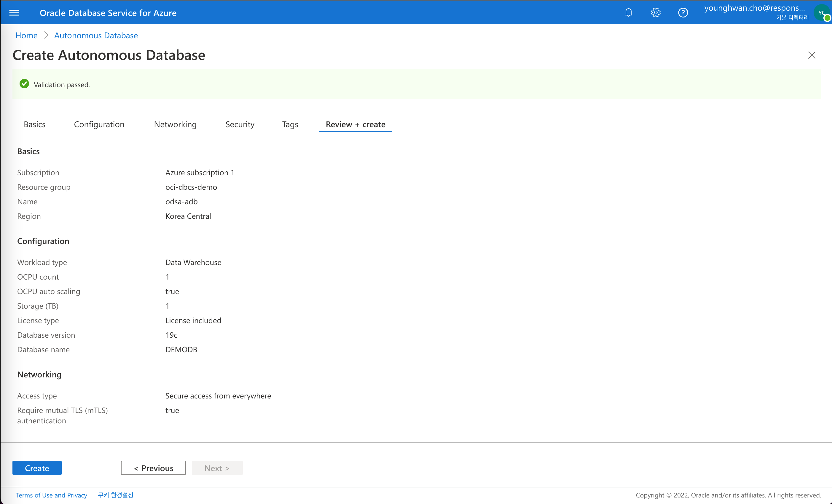This screenshot has width=832, height=504.
Task: Switch to the Security tab
Action: [x=240, y=124]
